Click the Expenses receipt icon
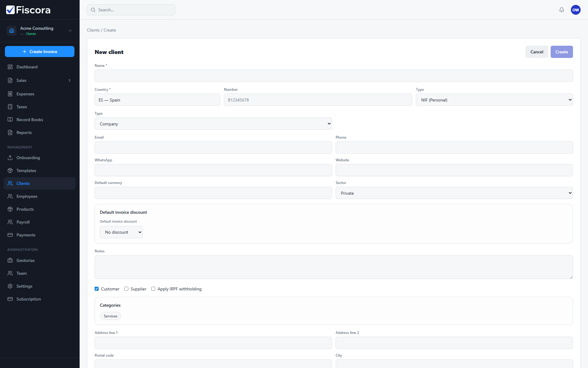The image size is (588, 368). click(10, 94)
